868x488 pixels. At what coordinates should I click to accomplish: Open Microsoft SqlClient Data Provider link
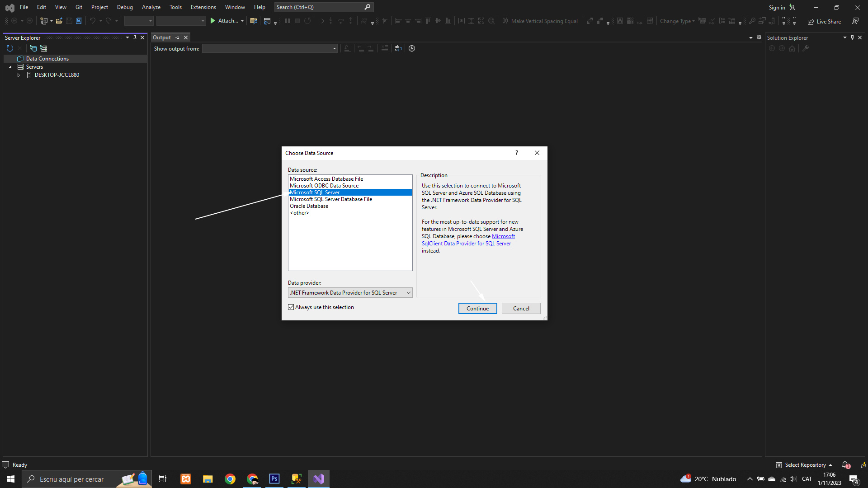[466, 244]
